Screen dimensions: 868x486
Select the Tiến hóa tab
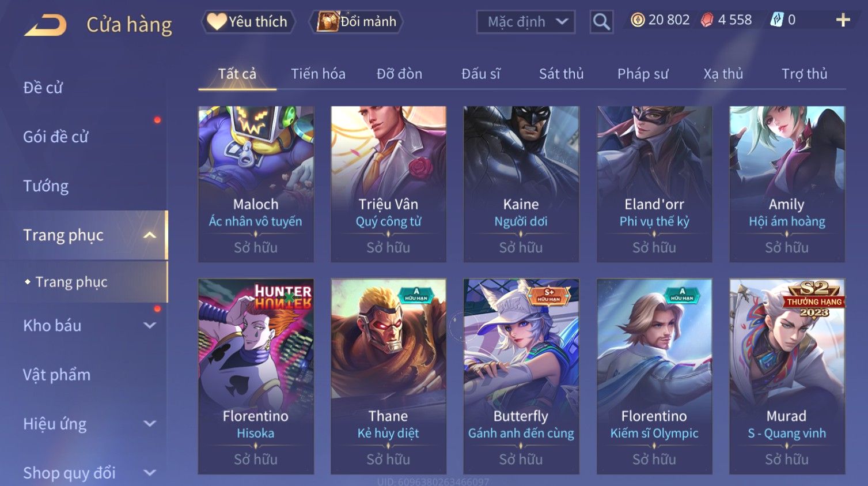coord(318,74)
